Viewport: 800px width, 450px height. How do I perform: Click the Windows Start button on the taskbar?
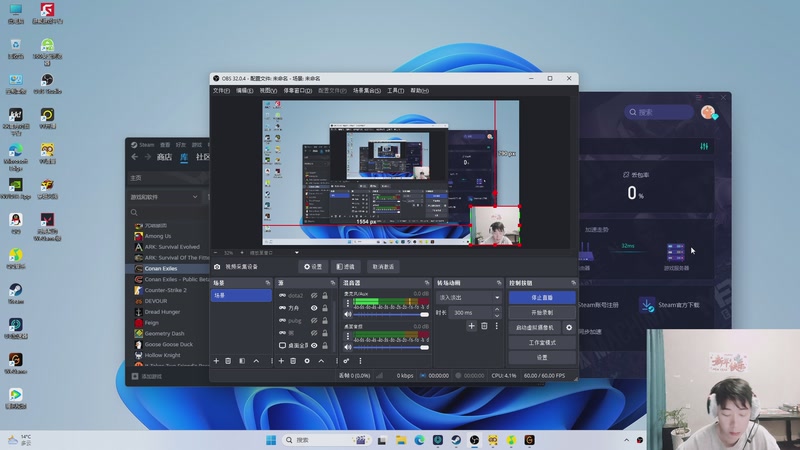tap(271, 440)
